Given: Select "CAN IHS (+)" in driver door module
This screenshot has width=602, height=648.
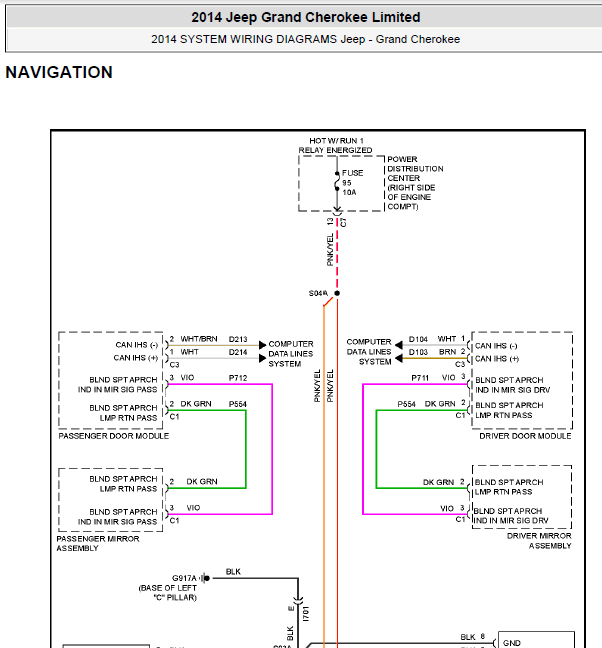Looking at the screenshot, I should [497, 359].
